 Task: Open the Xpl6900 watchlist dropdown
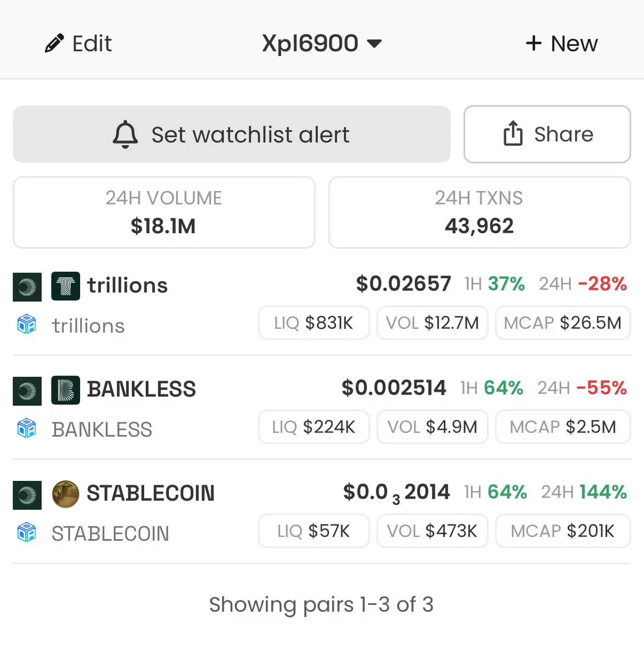[322, 43]
